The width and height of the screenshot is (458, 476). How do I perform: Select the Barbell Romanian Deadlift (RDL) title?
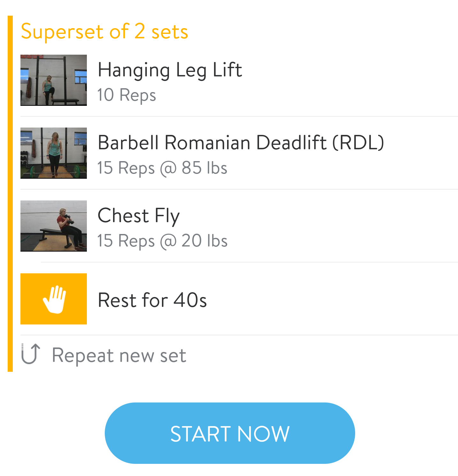click(x=240, y=143)
